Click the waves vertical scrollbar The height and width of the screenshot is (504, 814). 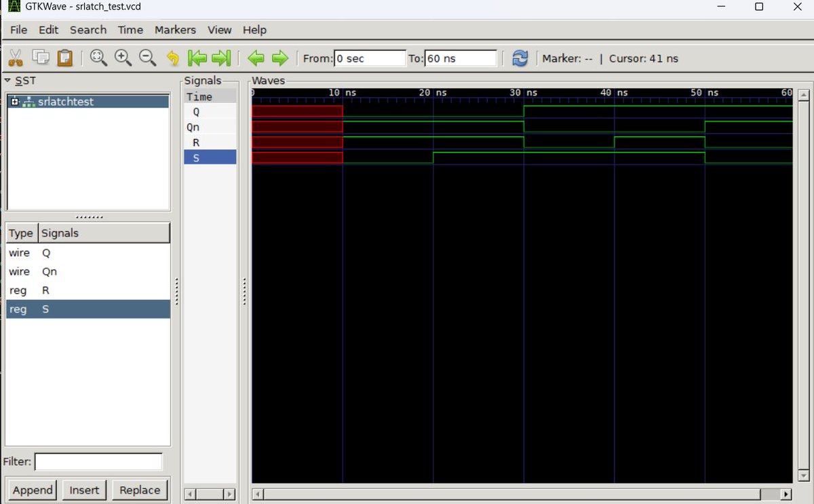tap(805, 286)
